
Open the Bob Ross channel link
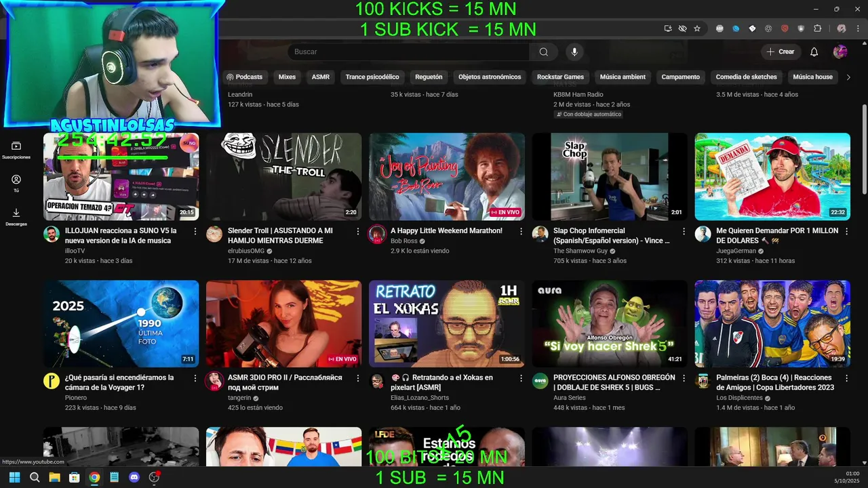coord(404,241)
